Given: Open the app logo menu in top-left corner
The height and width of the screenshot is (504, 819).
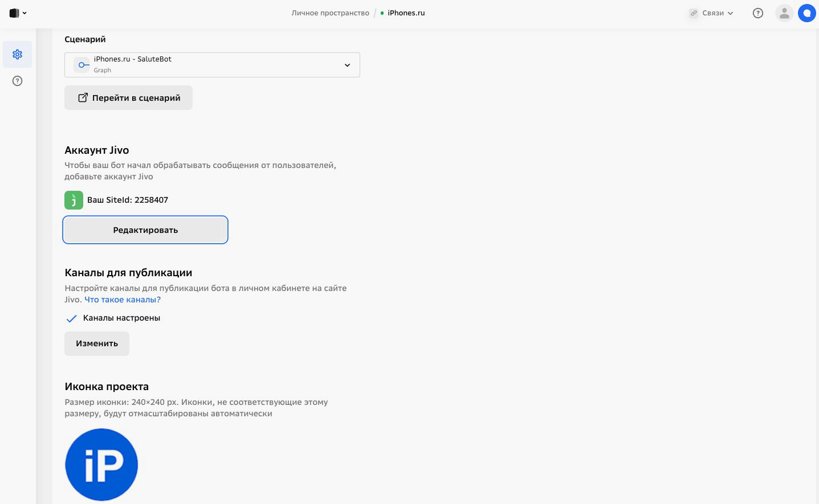Looking at the screenshot, I should coord(18,13).
